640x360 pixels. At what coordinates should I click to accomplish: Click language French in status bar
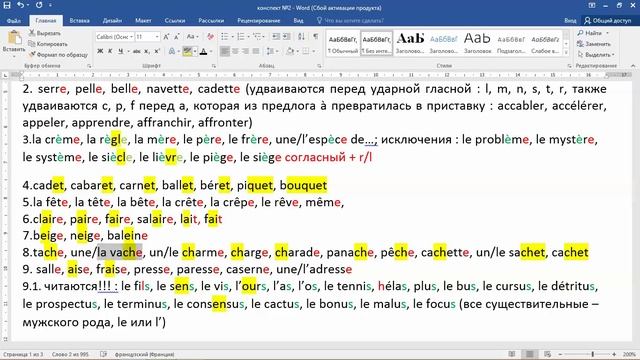point(144,354)
